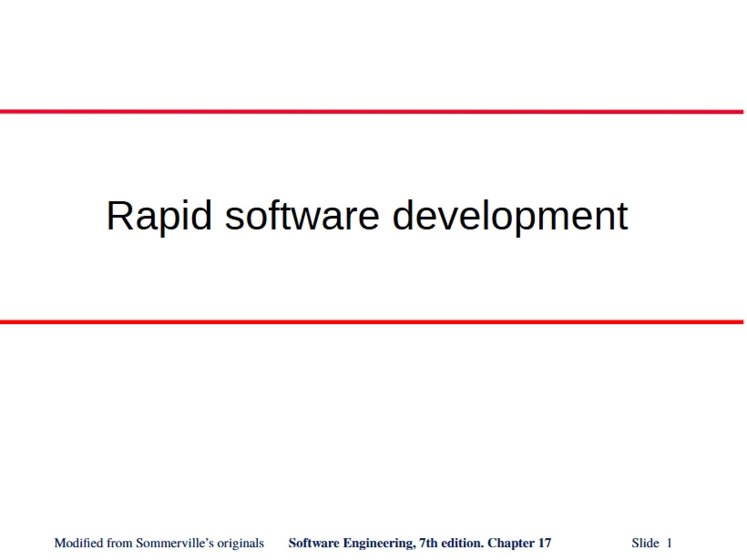Click "Software Engineering, 7th edition. Chapter 17" footer
This screenshot has height=560, width=747.
[x=420, y=543]
